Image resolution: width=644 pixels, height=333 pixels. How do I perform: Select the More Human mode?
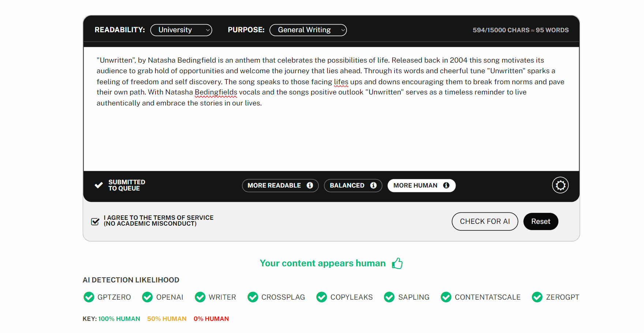[415, 185]
